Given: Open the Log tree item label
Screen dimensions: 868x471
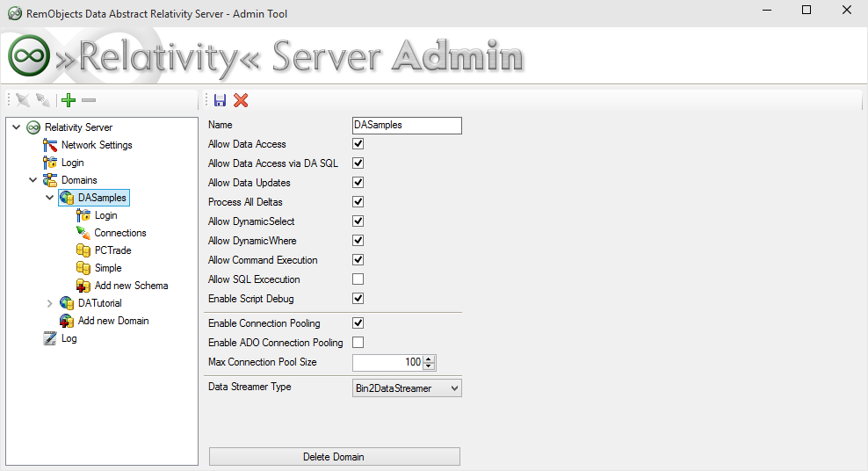Looking at the screenshot, I should click(x=69, y=338).
